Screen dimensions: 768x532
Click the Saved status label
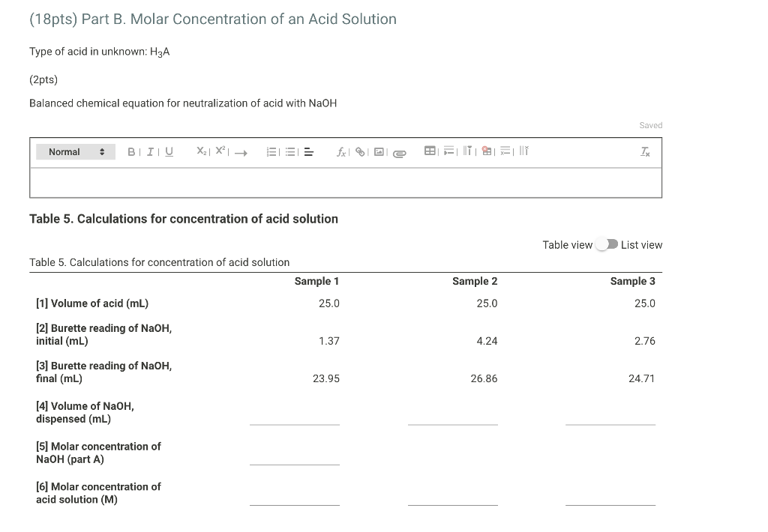tap(650, 125)
